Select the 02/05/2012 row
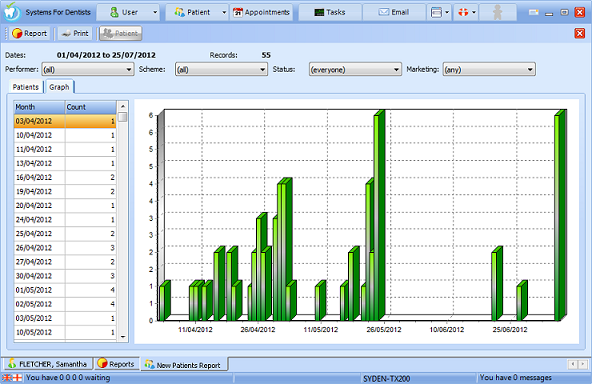 tap(65, 304)
